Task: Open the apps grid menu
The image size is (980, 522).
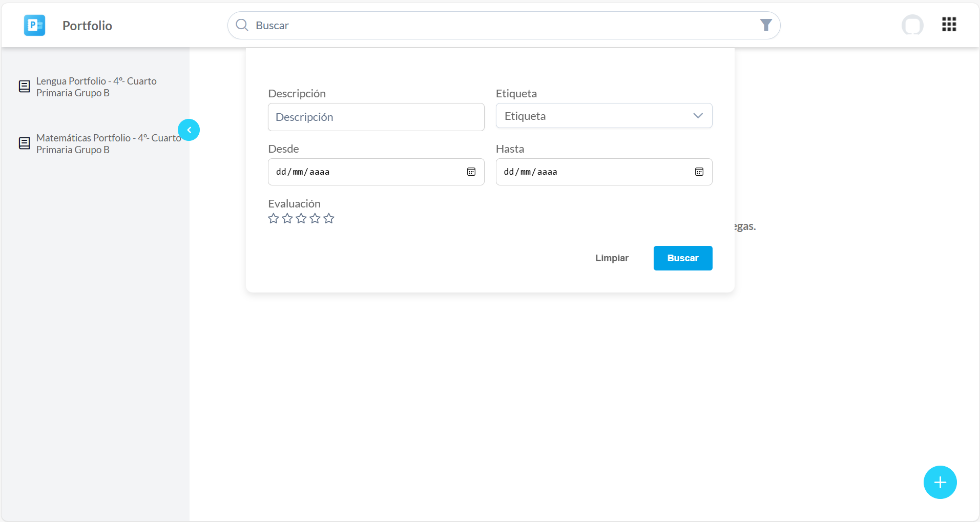Action: click(949, 24)
